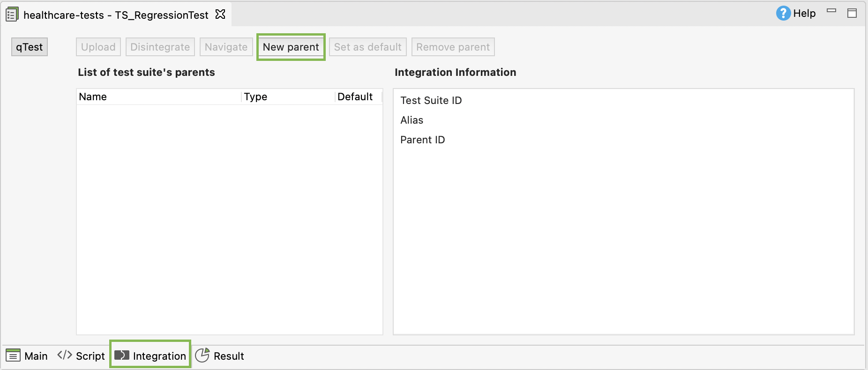The height and width of the screenshot is (370, 868).
Task: Sort parents by Name column header
Action: [x=93, y=96]
